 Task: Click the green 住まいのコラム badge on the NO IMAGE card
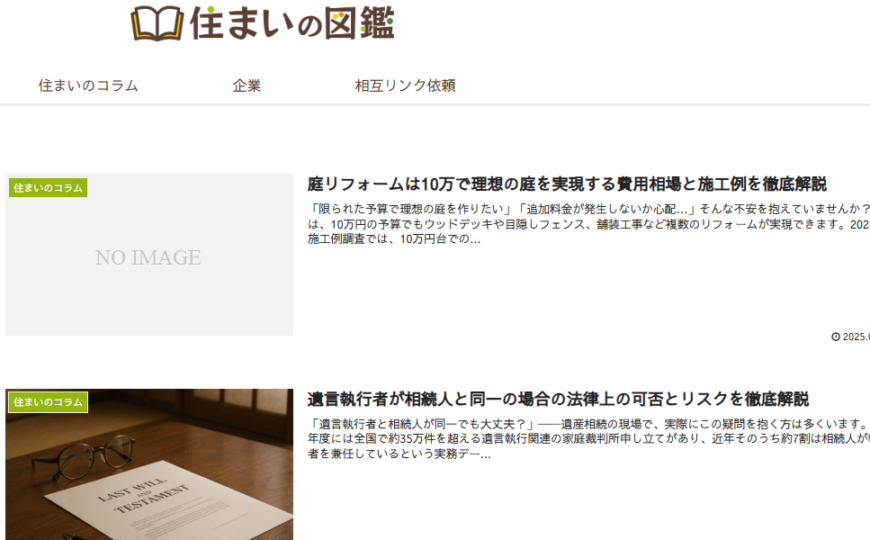point(48,188)
